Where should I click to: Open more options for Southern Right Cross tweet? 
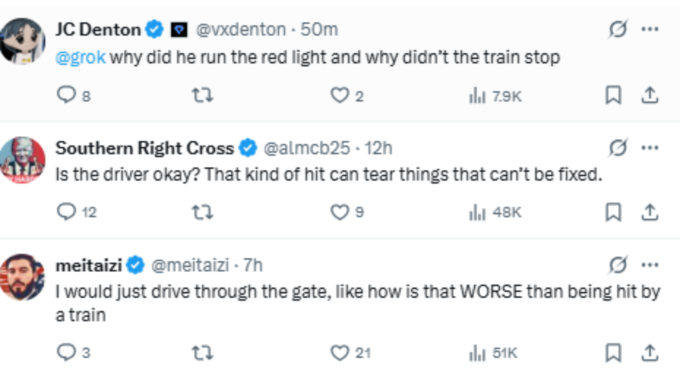pyautogui.click(x=650, y=147)
